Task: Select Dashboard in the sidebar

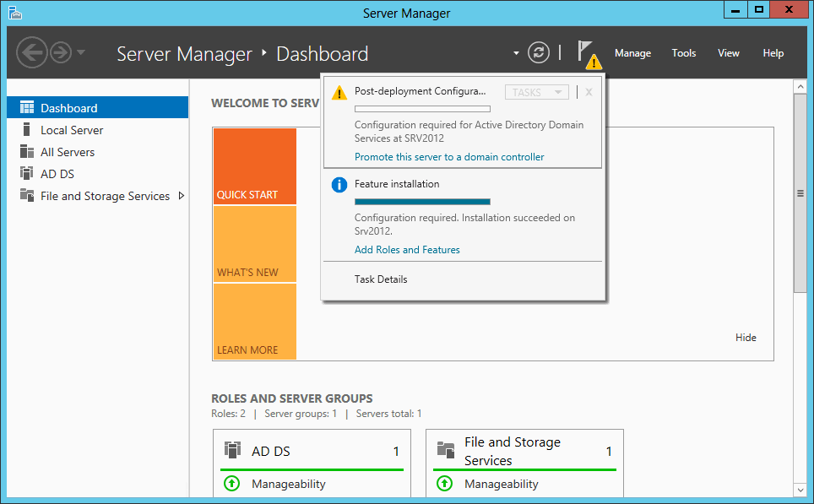Action: 98,107
